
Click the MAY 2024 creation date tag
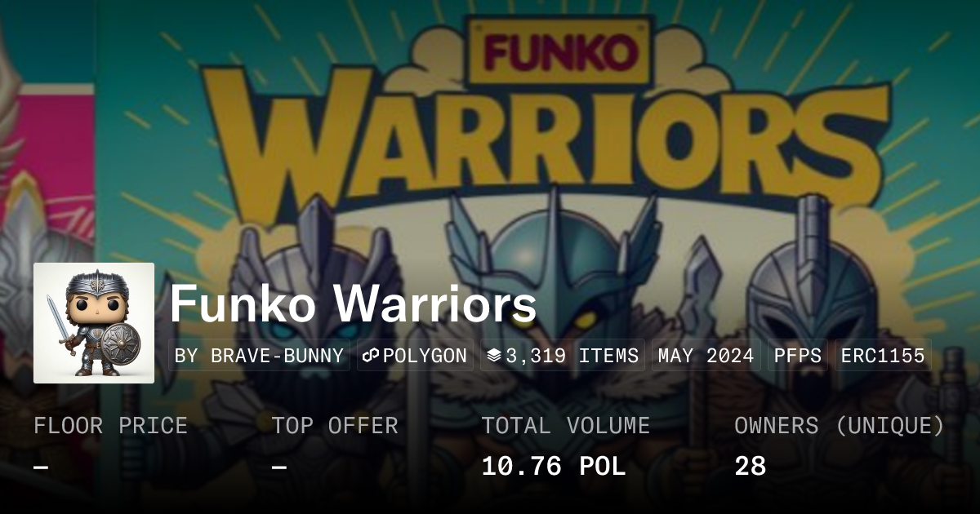(706, 356)
